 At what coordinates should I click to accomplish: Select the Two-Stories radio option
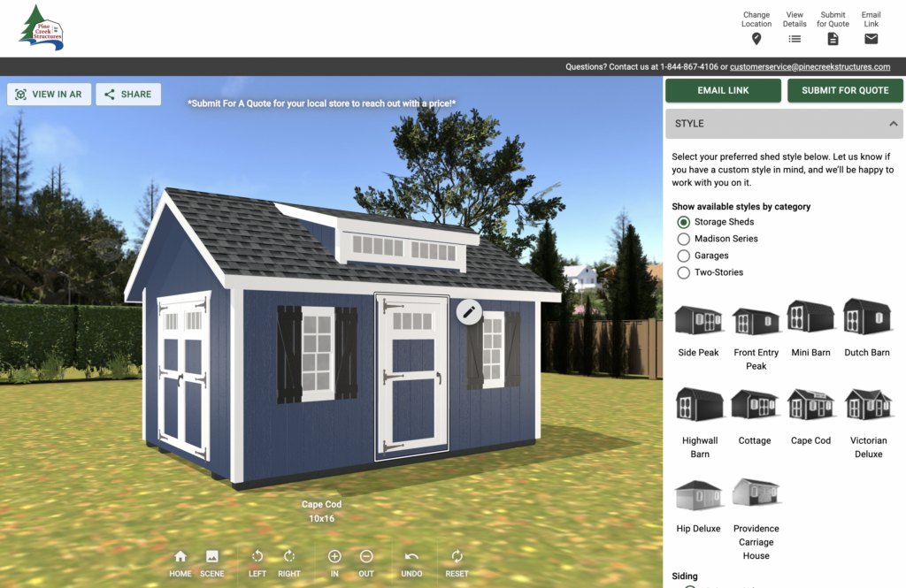click(684, 272)
